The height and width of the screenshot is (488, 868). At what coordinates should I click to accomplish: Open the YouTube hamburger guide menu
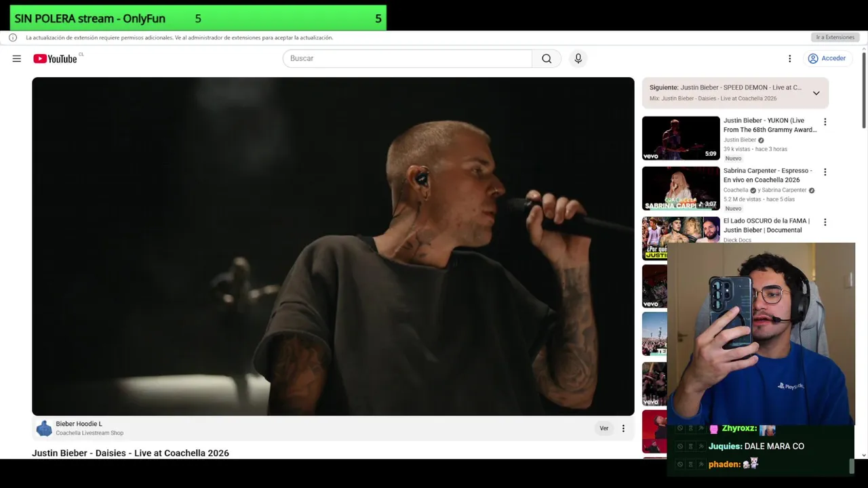coord(16,59)
